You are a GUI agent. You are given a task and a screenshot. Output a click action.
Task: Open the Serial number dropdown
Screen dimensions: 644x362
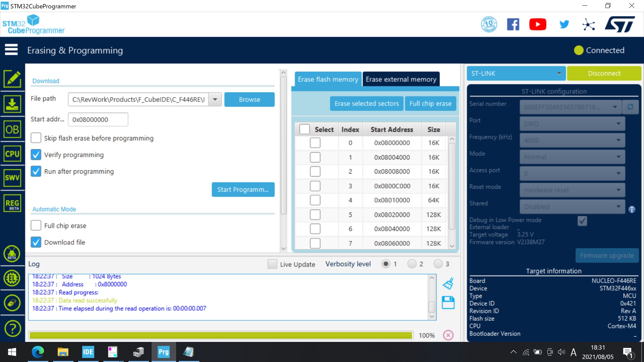point(570,107)
